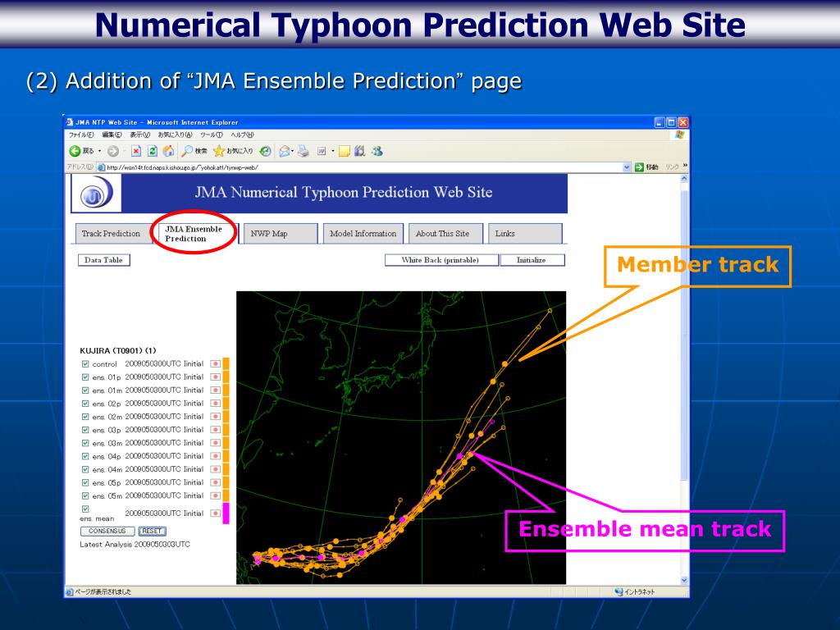Open the NWP Map tab
This screenshot has width=840, height=630.
[281, 234]
